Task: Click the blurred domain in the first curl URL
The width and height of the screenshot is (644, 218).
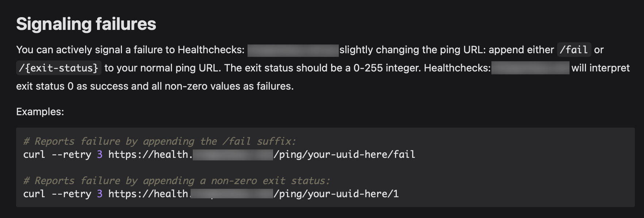Action: (233, 155)
